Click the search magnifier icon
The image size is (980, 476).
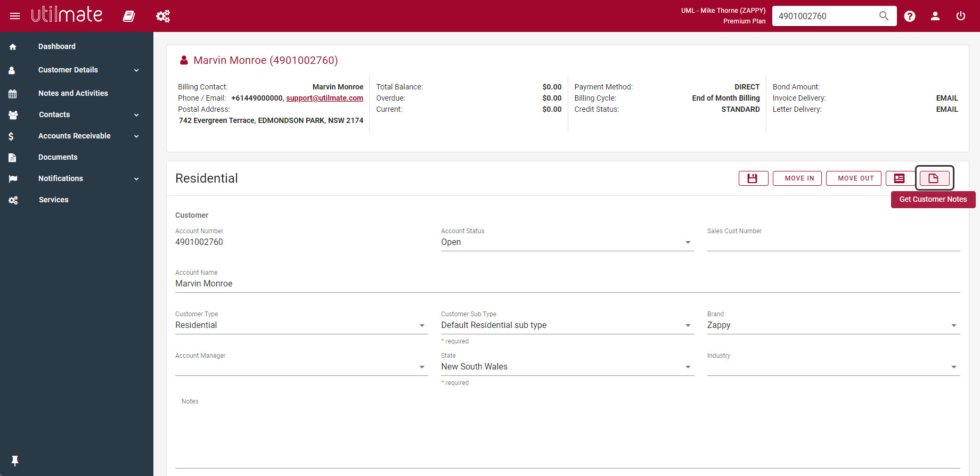pos(884,16)
